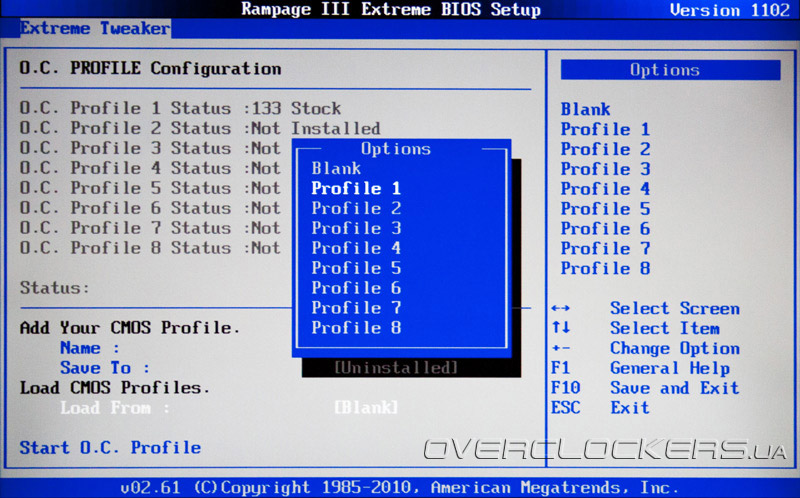Click the American Megatrends copyright line
The image size is (800, 498).
[399, 488]
